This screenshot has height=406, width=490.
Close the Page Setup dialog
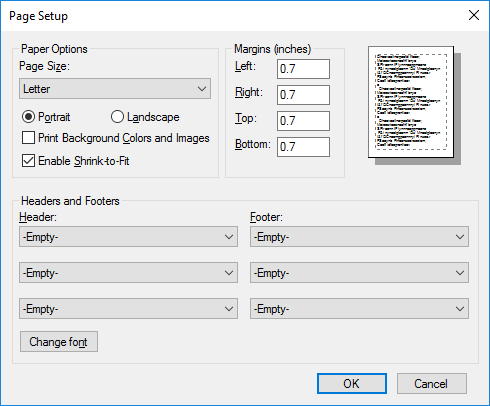(474, 15)
